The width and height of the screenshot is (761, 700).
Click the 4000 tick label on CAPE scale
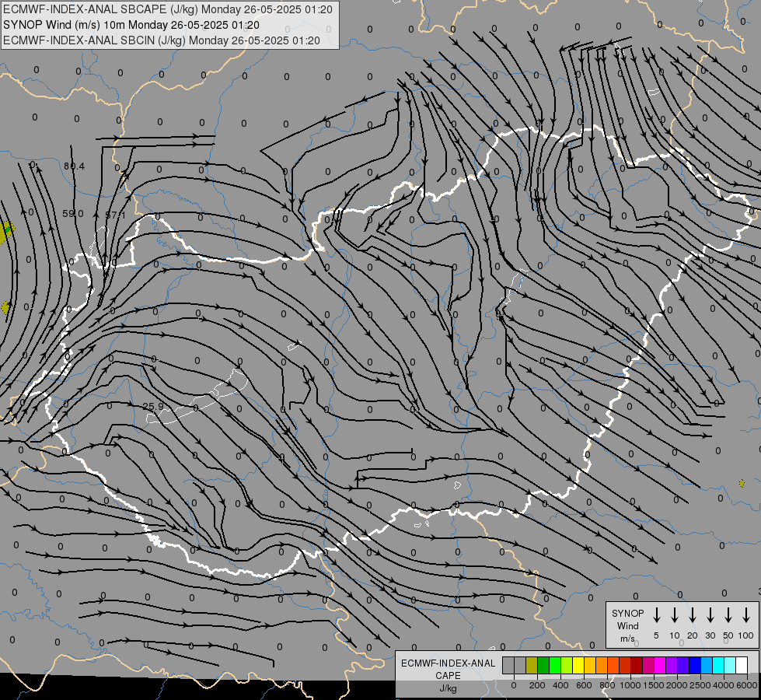724,685
